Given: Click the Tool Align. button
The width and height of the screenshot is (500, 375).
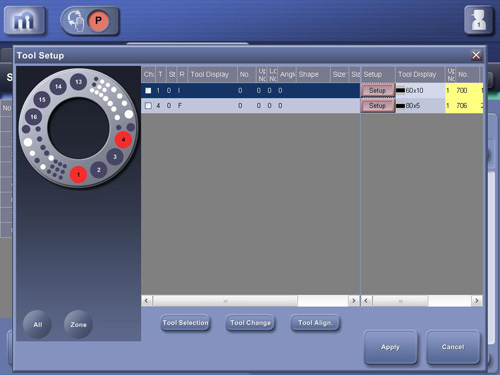Looking at the screenshot, I should tap(315, 323).
